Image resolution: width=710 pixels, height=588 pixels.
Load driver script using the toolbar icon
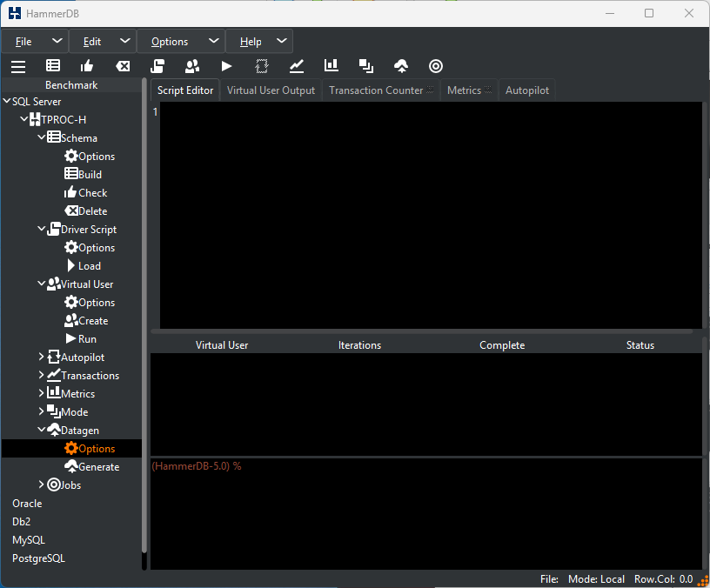(157, 66)
